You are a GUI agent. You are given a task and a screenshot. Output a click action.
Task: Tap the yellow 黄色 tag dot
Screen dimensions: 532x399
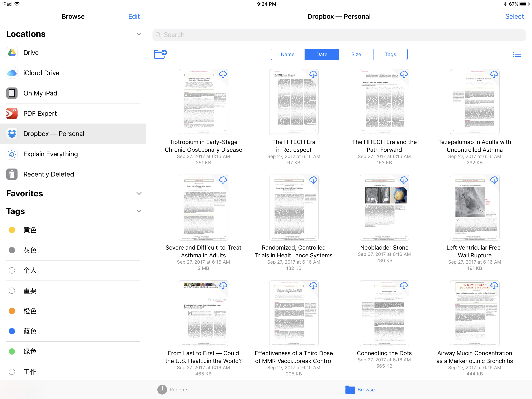pyautogui.click(x=12, y=230)
